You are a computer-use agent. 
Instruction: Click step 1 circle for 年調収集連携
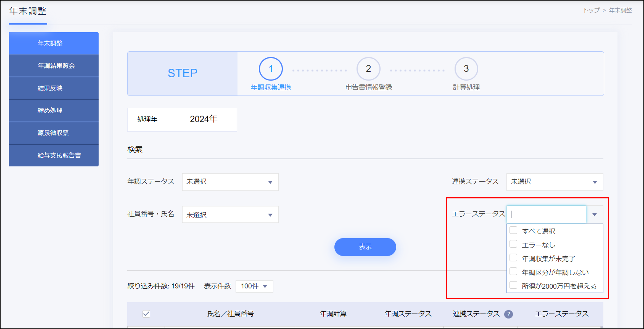click(x=271, y=69)
